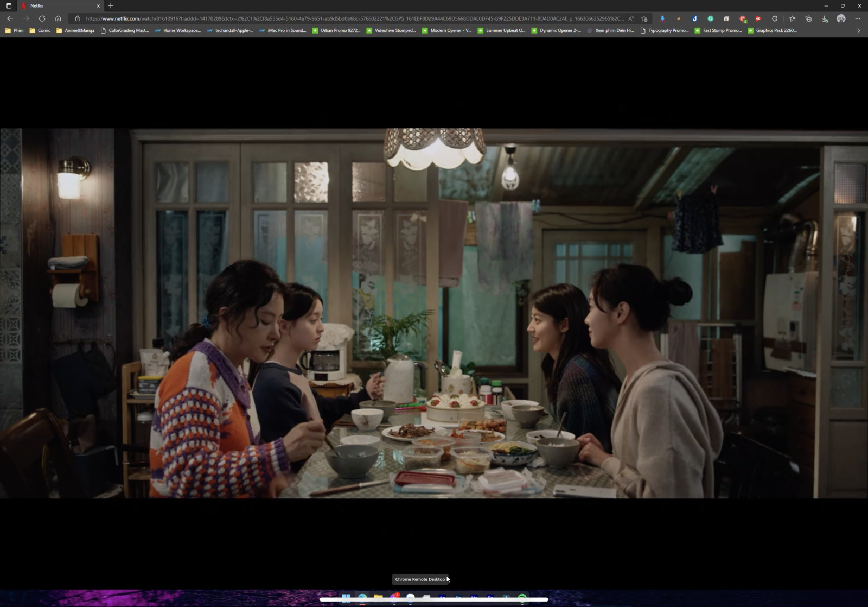Open the Home Workspace bookmark
Image resolution: width=868 pixels, height=607 pixels.
click(x=177, y=30)
